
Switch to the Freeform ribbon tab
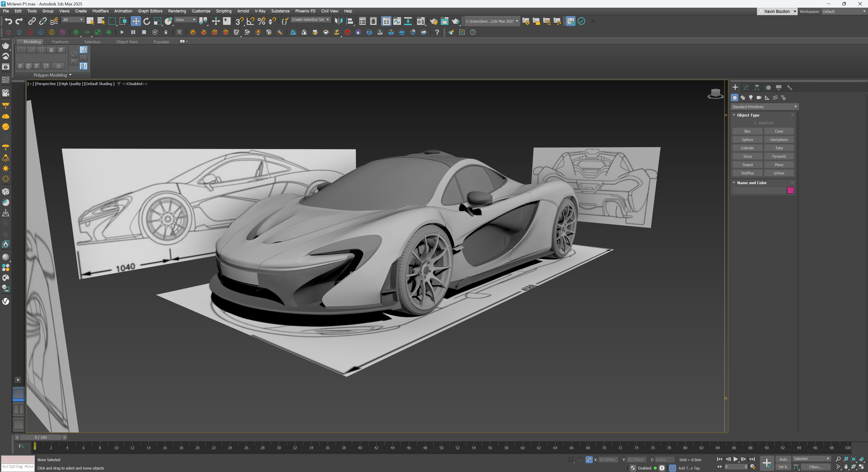60,42
